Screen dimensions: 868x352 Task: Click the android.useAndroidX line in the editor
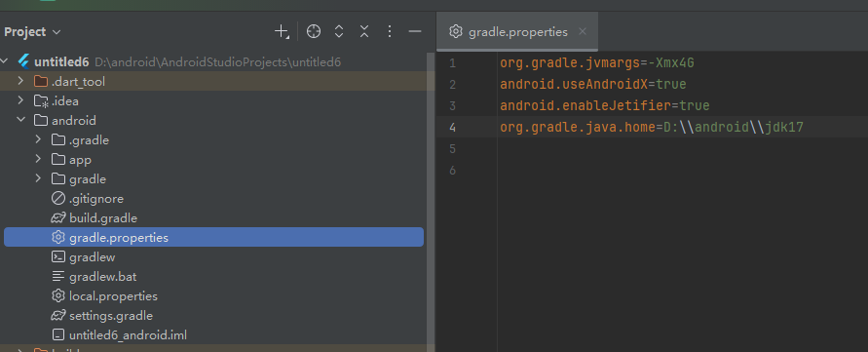593,84
